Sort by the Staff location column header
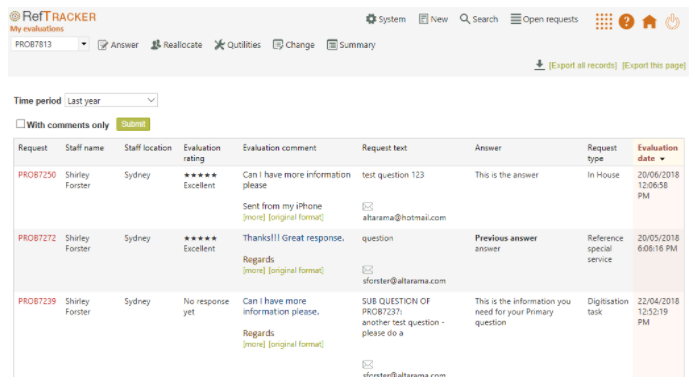 pos(148,148)
